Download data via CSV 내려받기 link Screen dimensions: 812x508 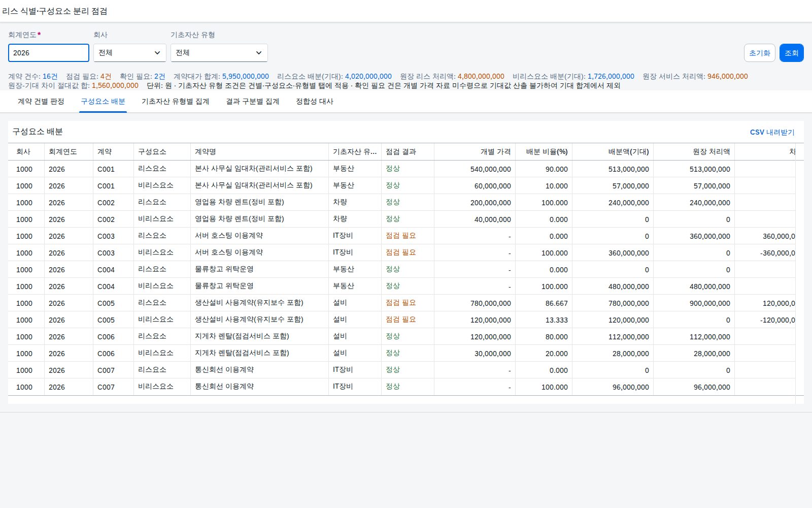click(x=772, y=132)
